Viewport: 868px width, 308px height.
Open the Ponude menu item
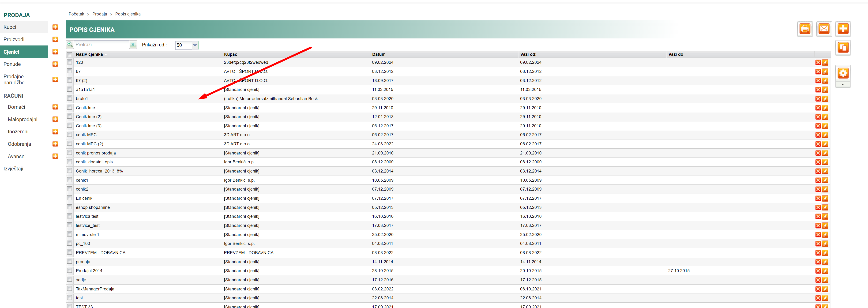(12, 64)
